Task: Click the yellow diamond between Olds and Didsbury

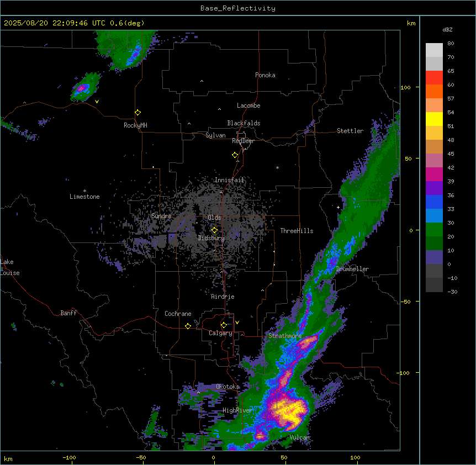Action: point(214,230)
